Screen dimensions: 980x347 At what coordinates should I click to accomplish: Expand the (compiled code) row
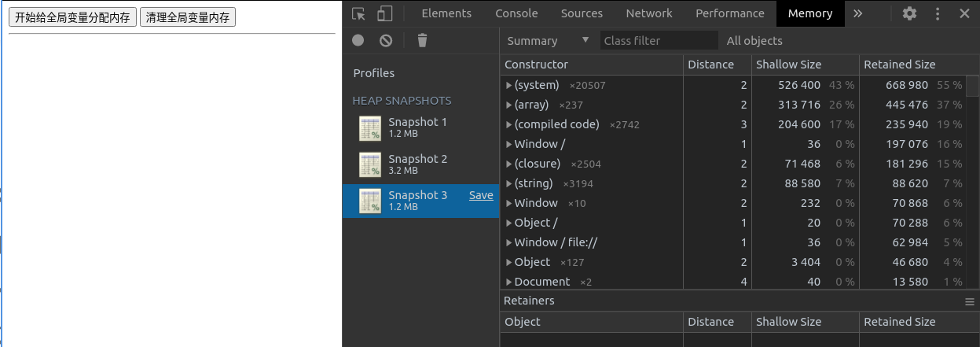pos(509,124)
